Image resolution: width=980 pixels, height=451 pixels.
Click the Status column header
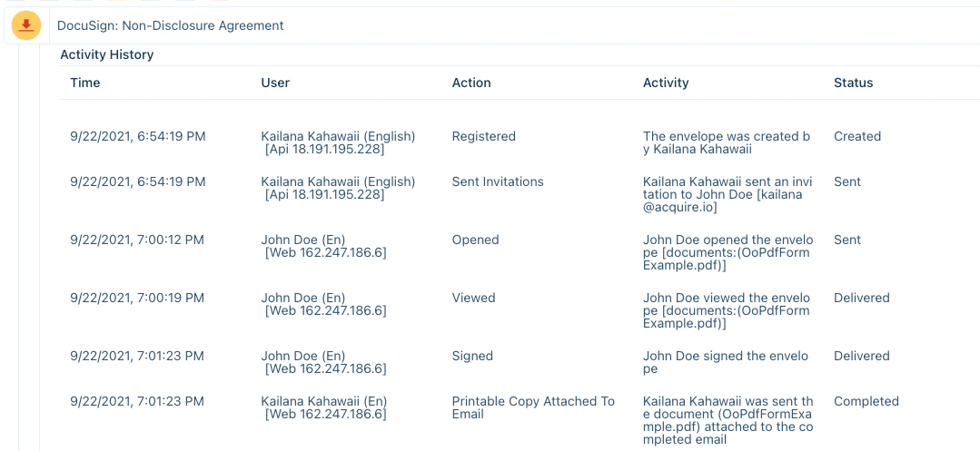point(853,83)
